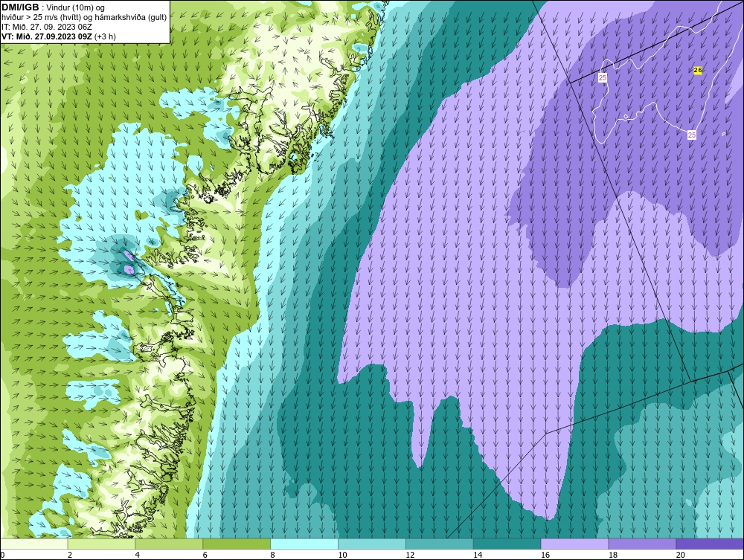
Task: Click the DMI/IGB title text
Action: tap(20, 7)
